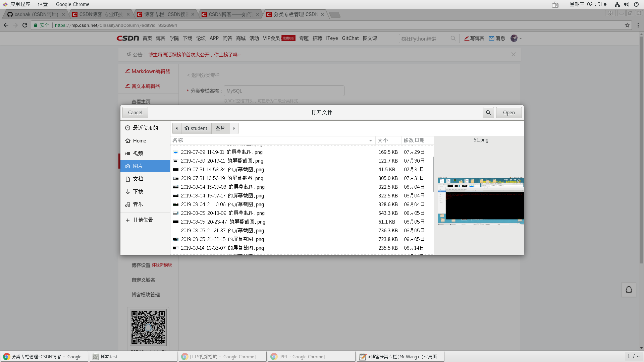Click the browser reload icon

25,25
